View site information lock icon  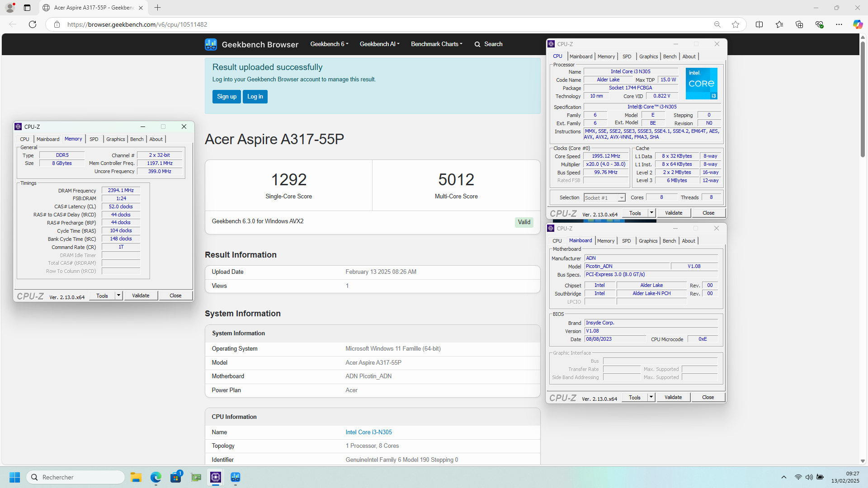click(x=57, y=24)
